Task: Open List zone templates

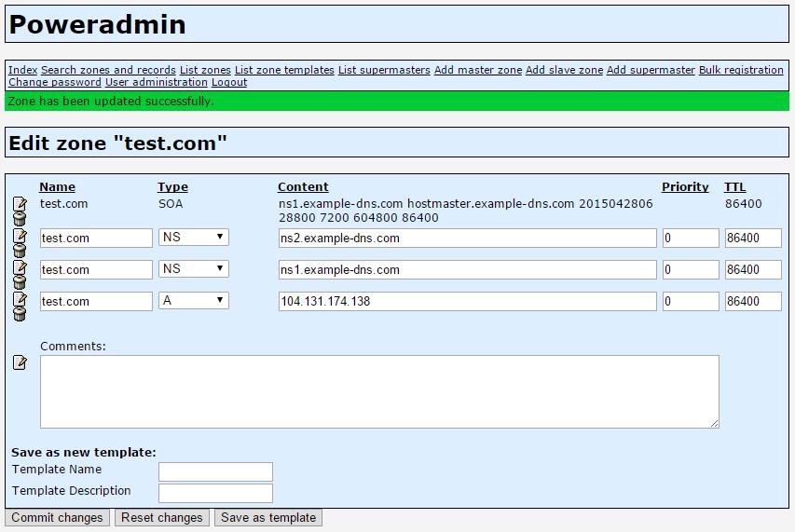Action: (284, 70)
